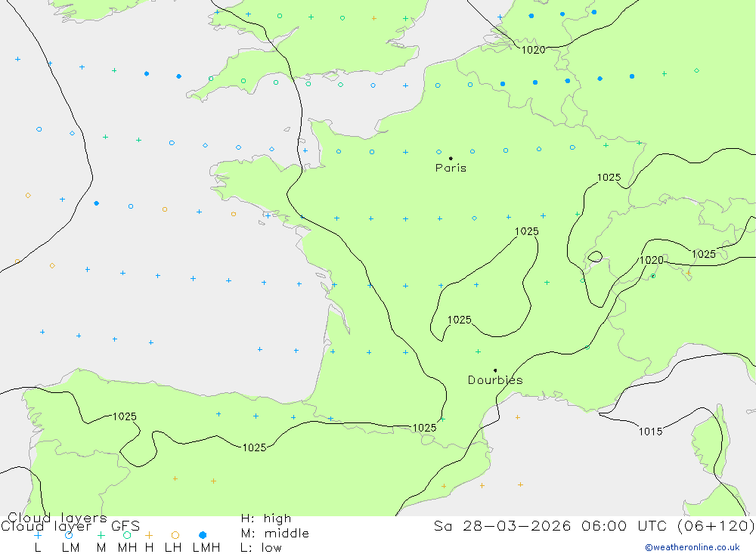Click the 1015 isobar label near Corsica
Image resolution: width=756 pixels, height=554 pixels.
[x=650, y=432]
